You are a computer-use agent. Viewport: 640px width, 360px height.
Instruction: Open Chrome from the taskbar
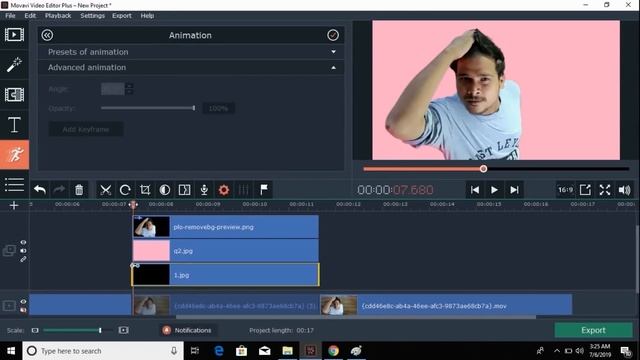tap(333, 351)
